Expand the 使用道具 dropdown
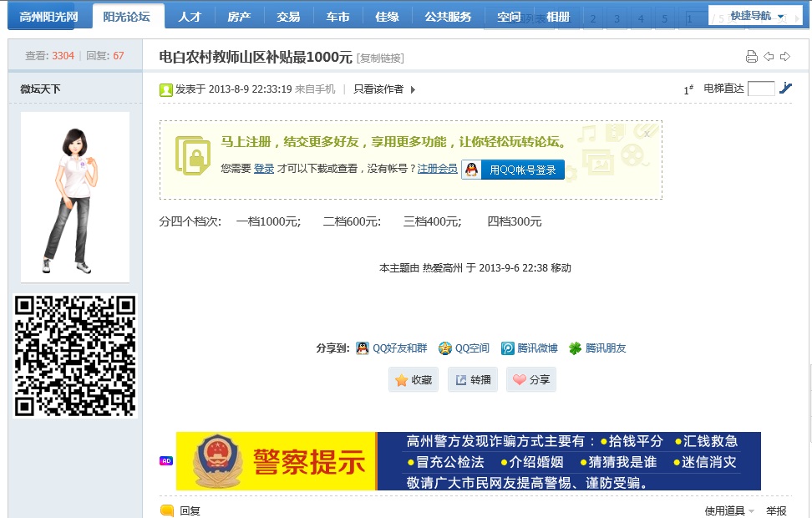The image size is (812, 518). tap(729, 510)
